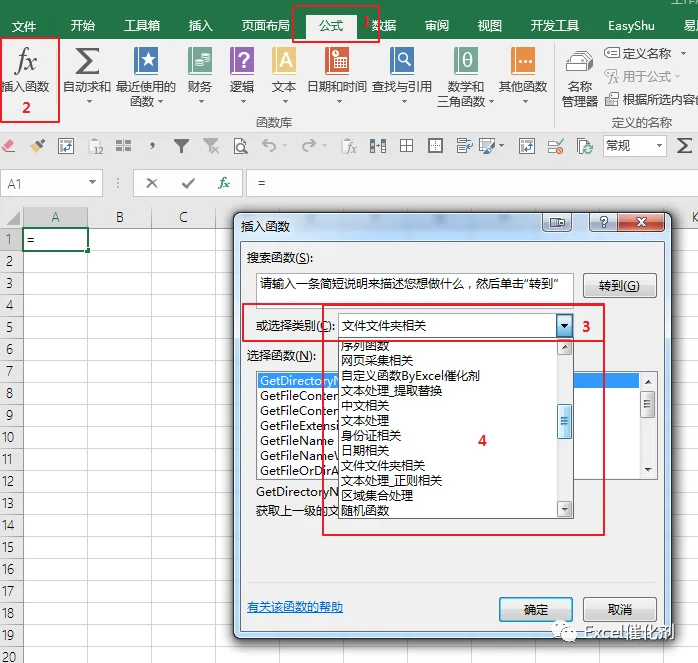Click the eraser icon in quick toolbar
Image resolution: width=698 pixels, height=663 pixels.
(x=9, y=146)
